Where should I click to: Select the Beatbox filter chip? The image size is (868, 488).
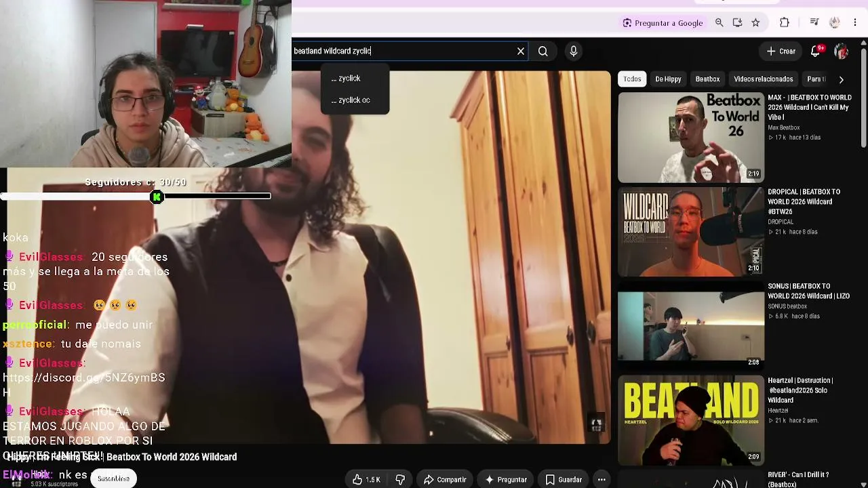point(707,79)
